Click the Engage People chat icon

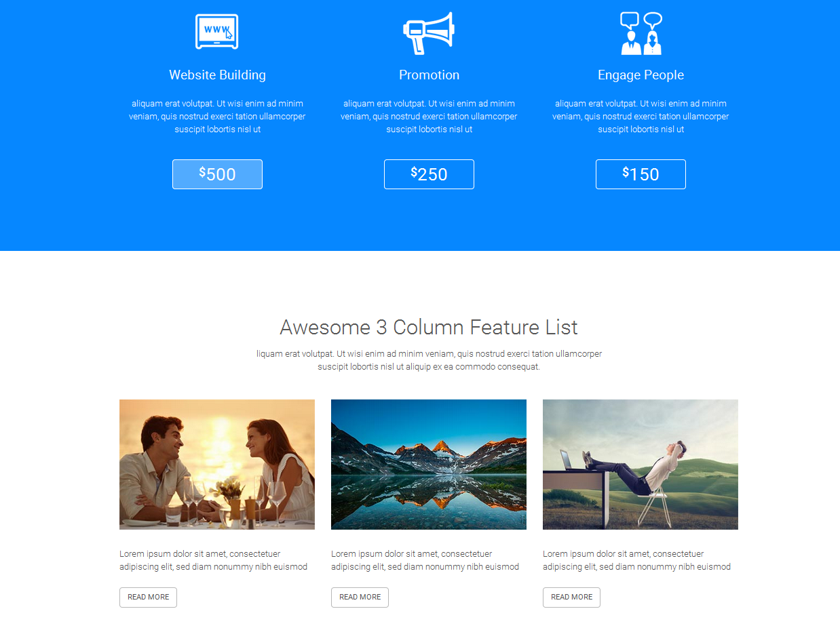(641, 33)
